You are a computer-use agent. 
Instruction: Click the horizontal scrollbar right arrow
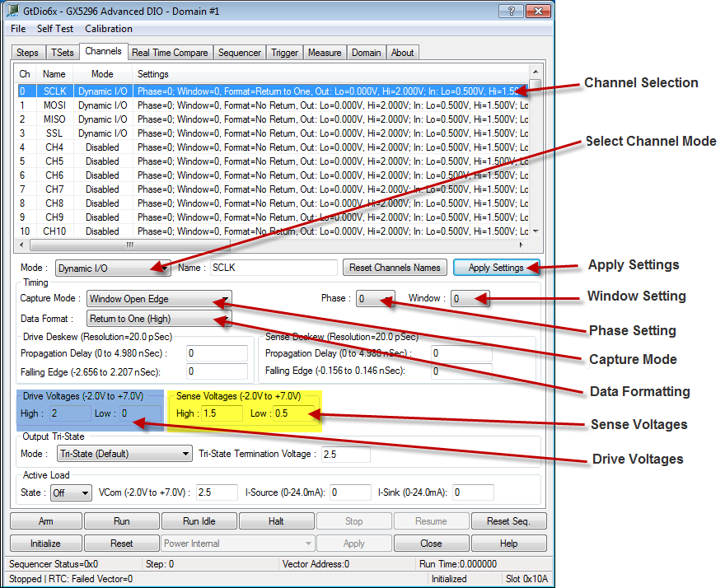pos(522,245)
